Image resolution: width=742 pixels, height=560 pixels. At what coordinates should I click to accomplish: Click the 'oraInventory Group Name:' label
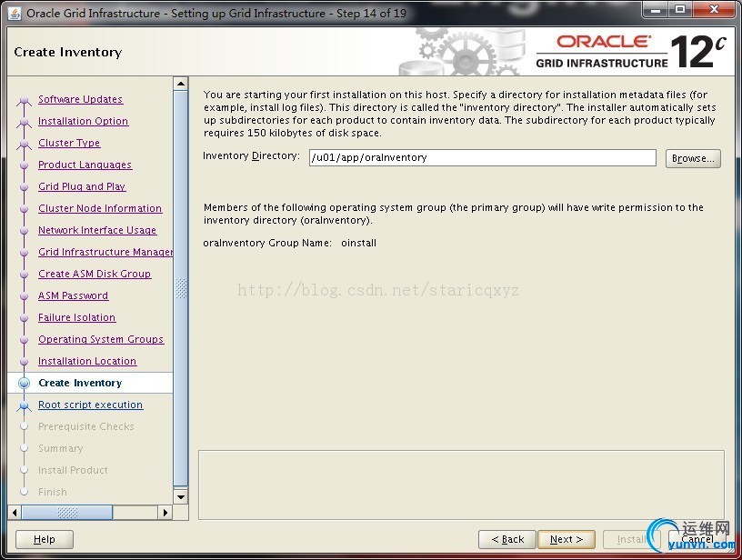[267, 243]
